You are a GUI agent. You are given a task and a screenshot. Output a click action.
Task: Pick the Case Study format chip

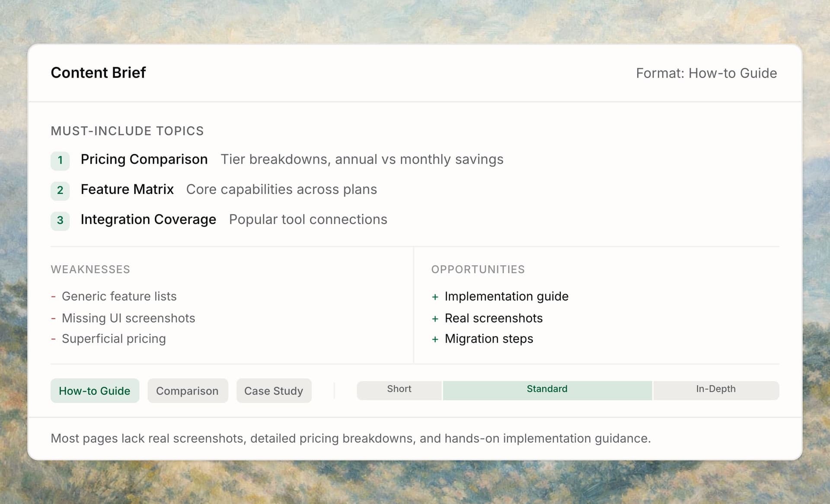(x=274, y=391)
